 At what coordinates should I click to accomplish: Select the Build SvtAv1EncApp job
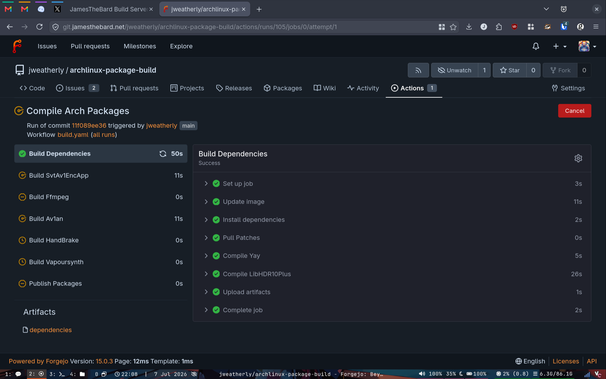[x=100, y=175]
